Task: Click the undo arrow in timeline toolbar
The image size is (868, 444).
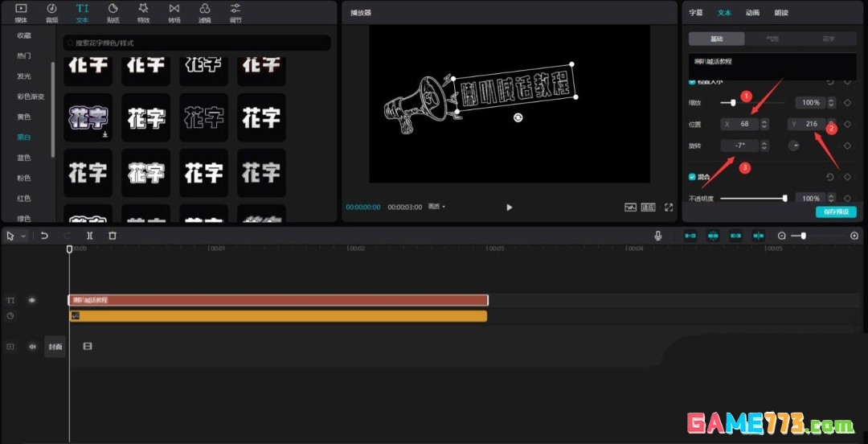Action: point(44,236)
